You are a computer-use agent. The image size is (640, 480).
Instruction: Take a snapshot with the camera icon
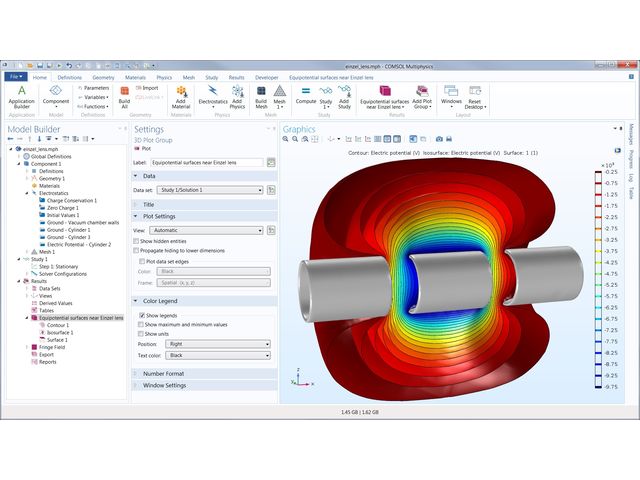[439, 139]
